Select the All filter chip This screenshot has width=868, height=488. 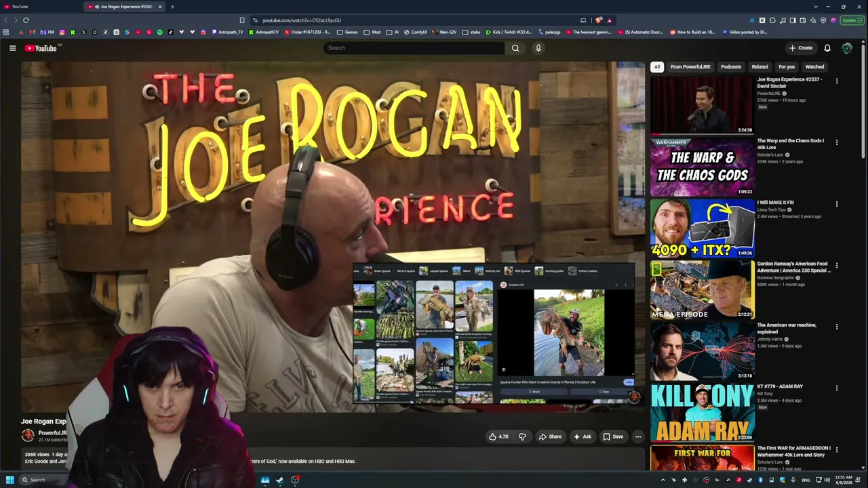(x=656, y=67)
